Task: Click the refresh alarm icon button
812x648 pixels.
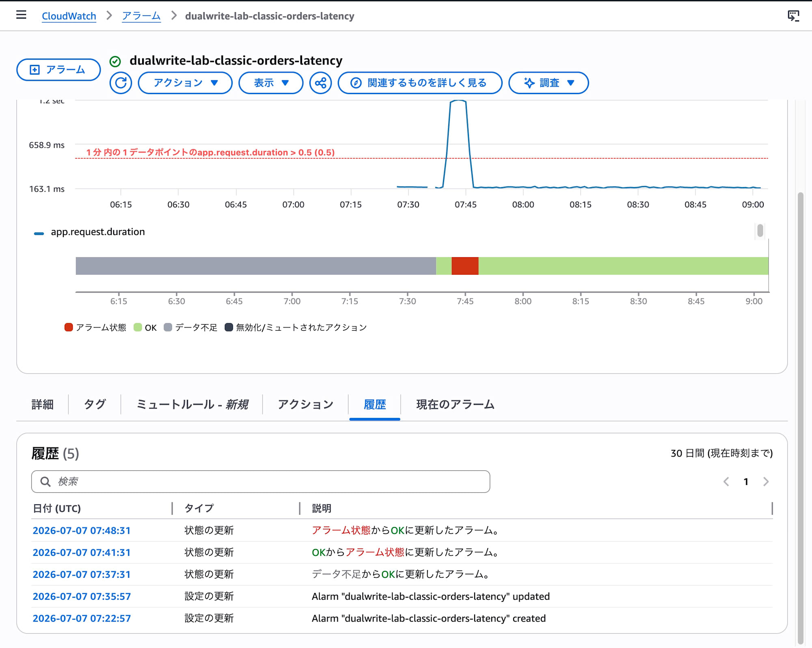Action: (121, 83)
